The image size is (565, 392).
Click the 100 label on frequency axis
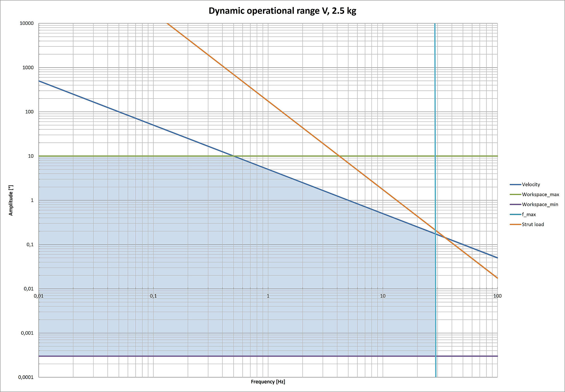(497, 296)
